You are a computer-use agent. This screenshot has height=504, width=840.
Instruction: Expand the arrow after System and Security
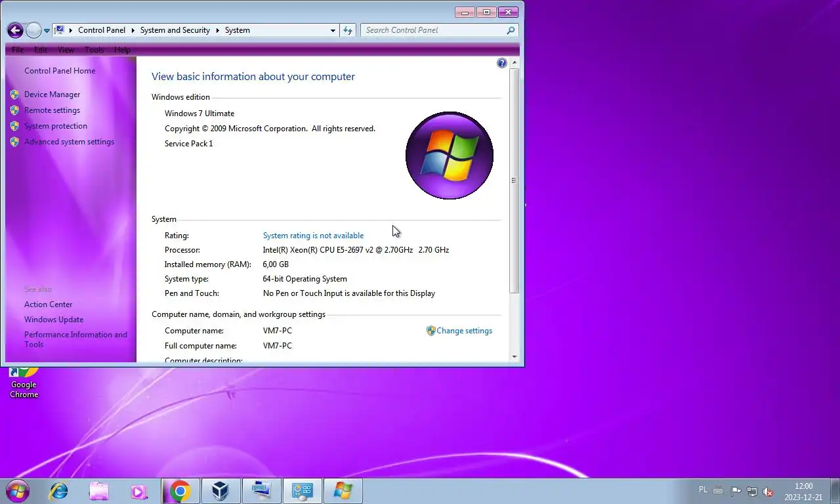(217, 30)
